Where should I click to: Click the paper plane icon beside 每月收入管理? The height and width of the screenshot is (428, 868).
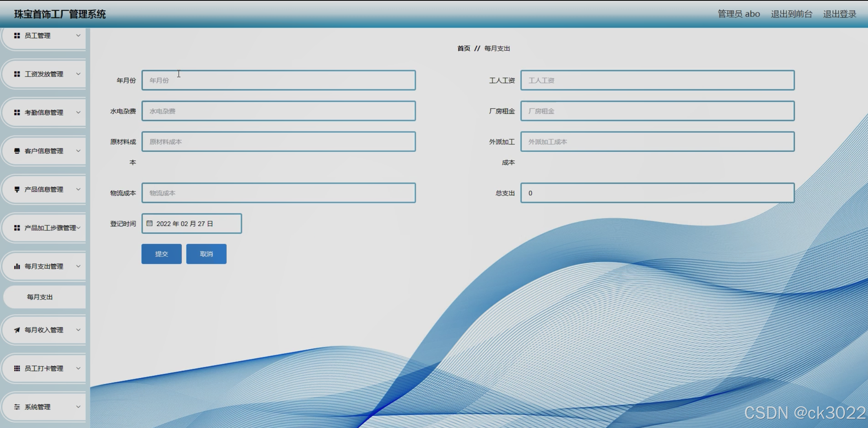[17, 330]
